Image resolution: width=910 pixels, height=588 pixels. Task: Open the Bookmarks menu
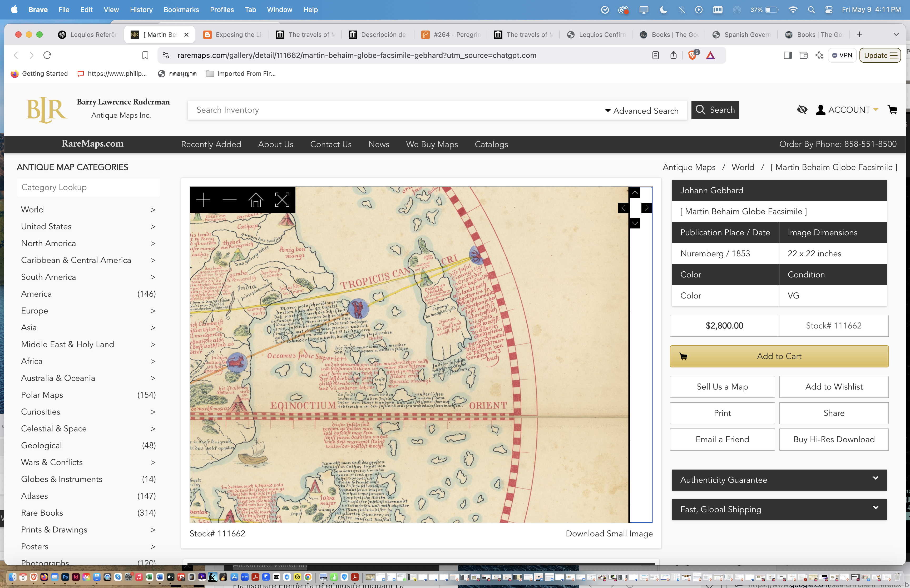(181, 9)
